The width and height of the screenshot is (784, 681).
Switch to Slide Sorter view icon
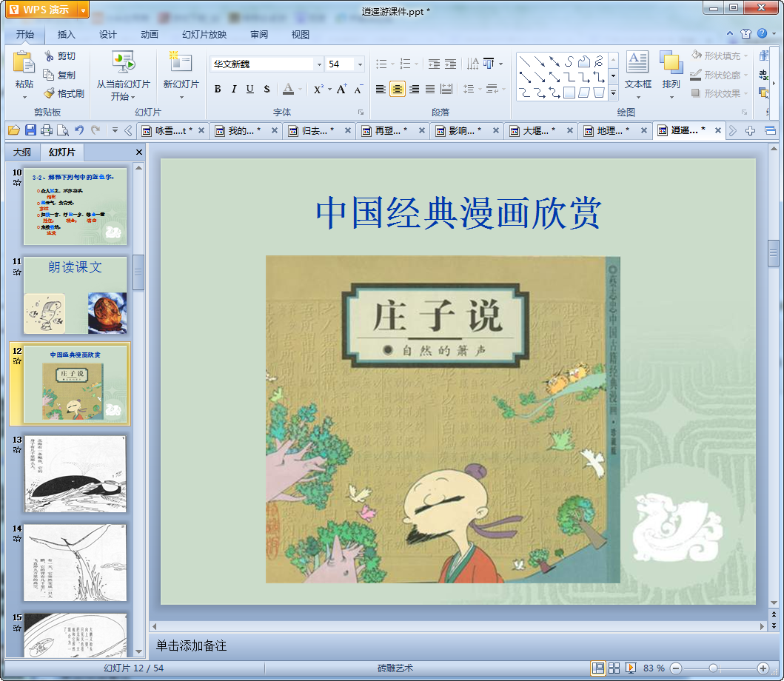pos(614,668)
